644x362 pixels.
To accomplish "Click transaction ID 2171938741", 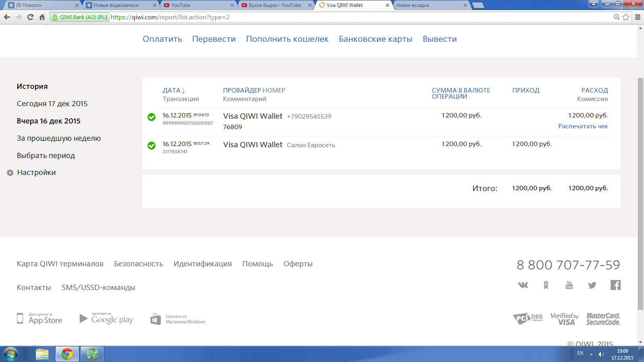I will (175, 152).
